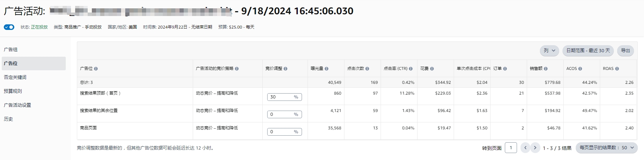Screen dimensions: 644x160
Task: Click info icon next to 竞价调整 header
Action: [285, 69]
